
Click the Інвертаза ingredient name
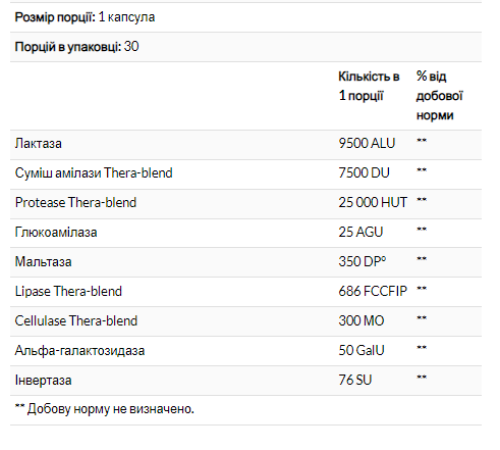(x=43, y=380)
